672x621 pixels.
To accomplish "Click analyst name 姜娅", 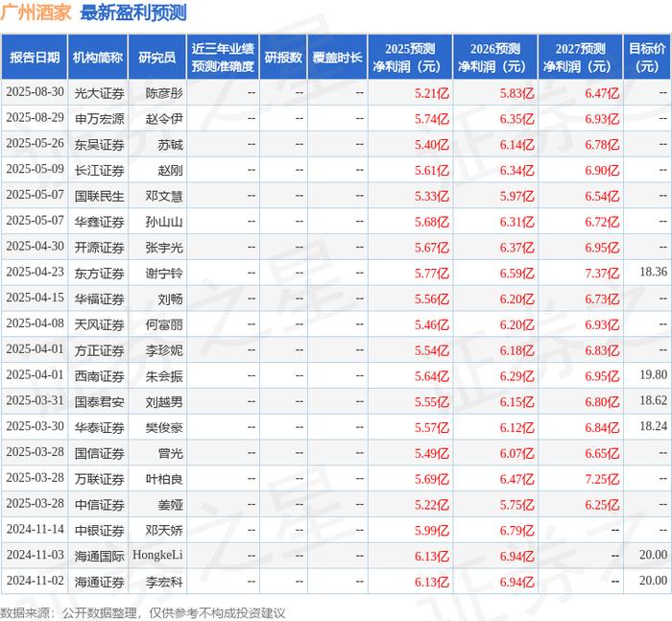I will click(171, 505).
